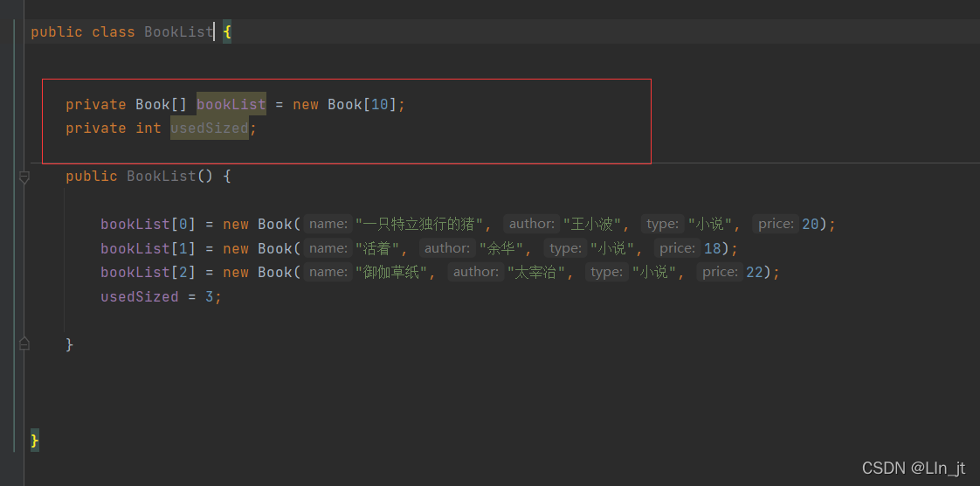
Task: Click the "小说" string on bookList[2] line
Action: tap(654, 272)
